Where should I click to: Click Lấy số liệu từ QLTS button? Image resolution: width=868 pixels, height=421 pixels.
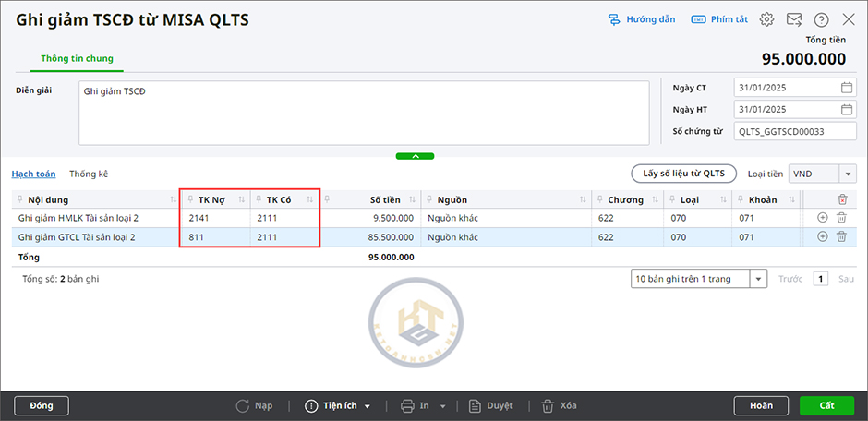click(x=683, y=174)
